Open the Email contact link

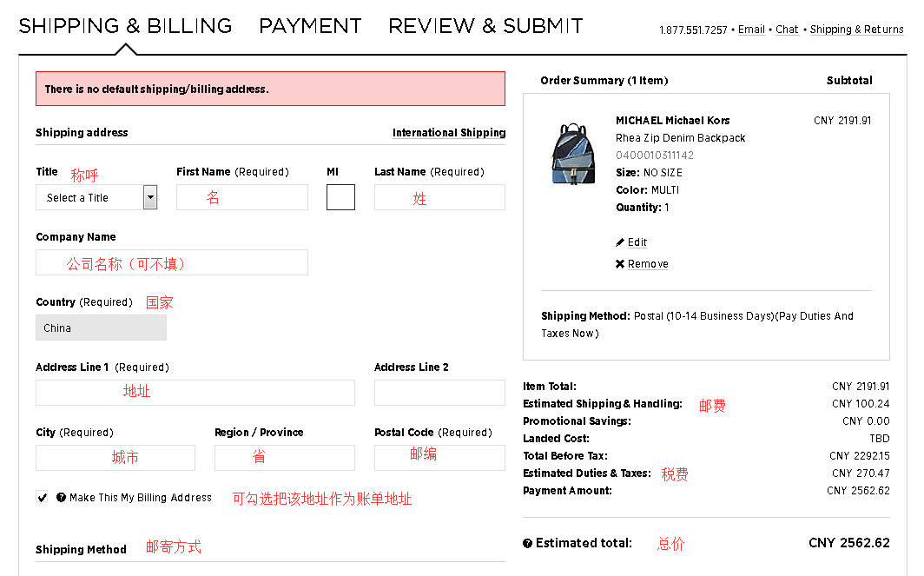pos(751,30)
